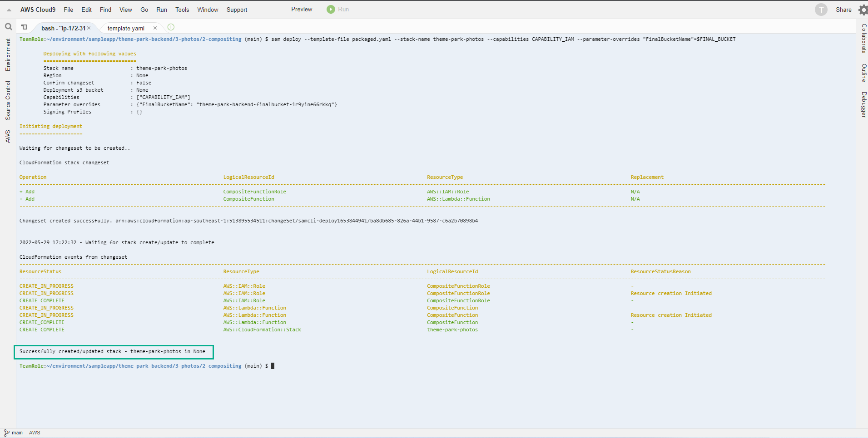The image size is (868, 438).
Task: Open the tab pane menu icon
Action: tap(25, 27)
